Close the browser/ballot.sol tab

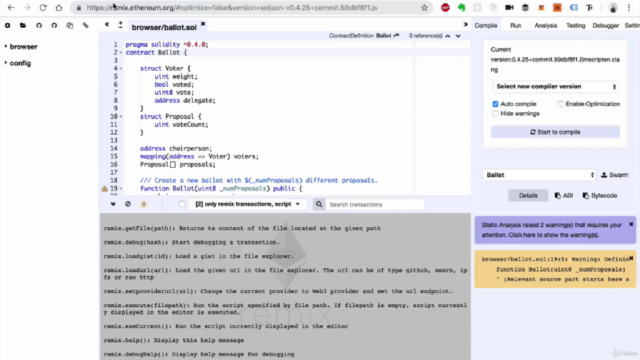click(203, 25)
